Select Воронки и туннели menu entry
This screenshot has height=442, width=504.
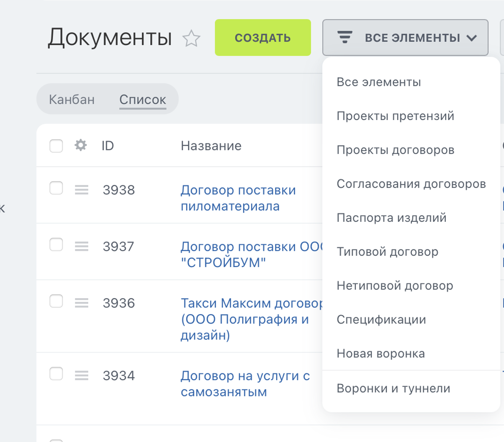point(393,388)
